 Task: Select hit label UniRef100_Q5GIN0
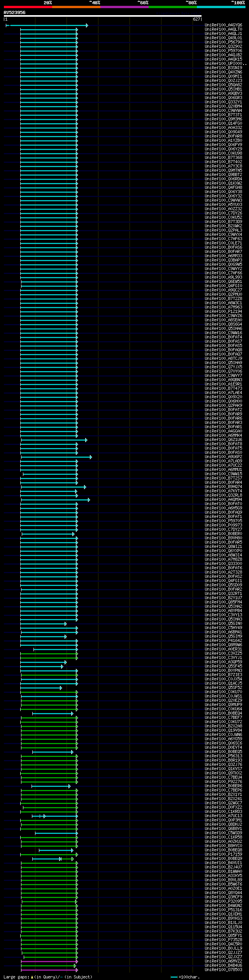(x=223, y=623)
